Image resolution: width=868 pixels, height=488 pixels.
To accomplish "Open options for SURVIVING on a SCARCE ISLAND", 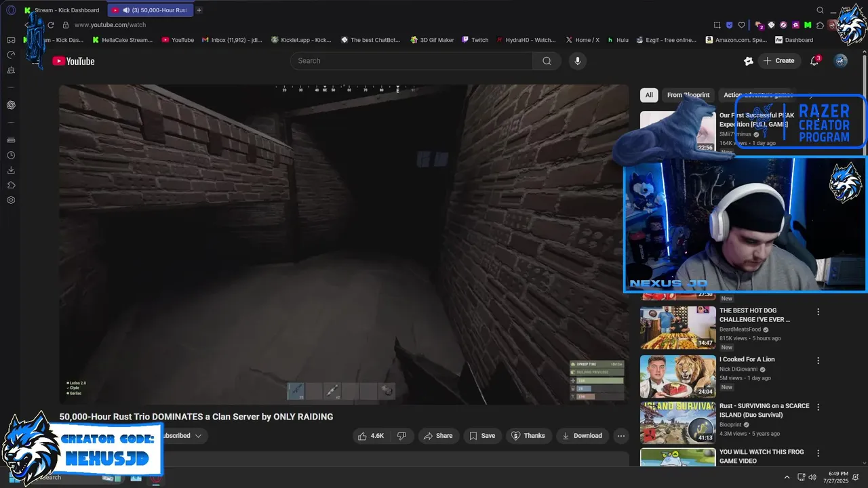I will point(818,407).
